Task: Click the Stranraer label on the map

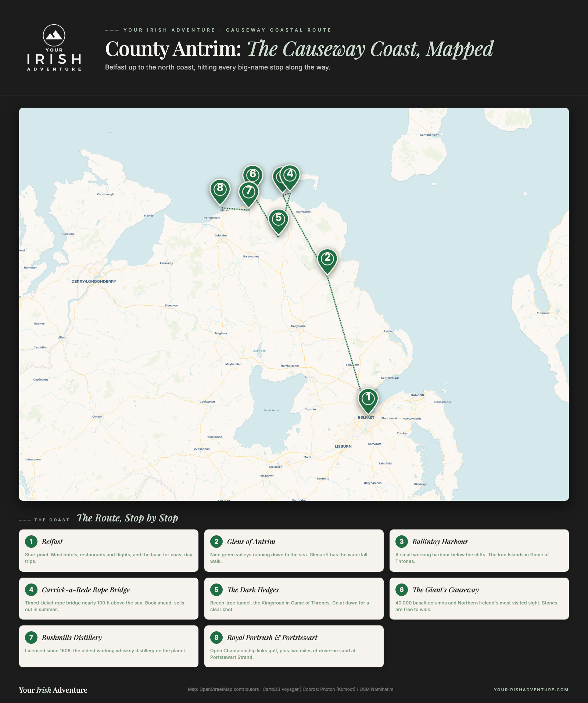Action: (543, 313)
